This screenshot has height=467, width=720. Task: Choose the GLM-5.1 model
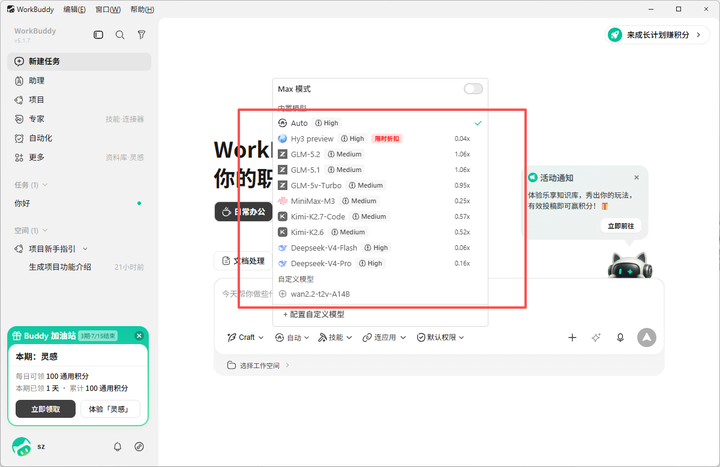click(380, 170)
